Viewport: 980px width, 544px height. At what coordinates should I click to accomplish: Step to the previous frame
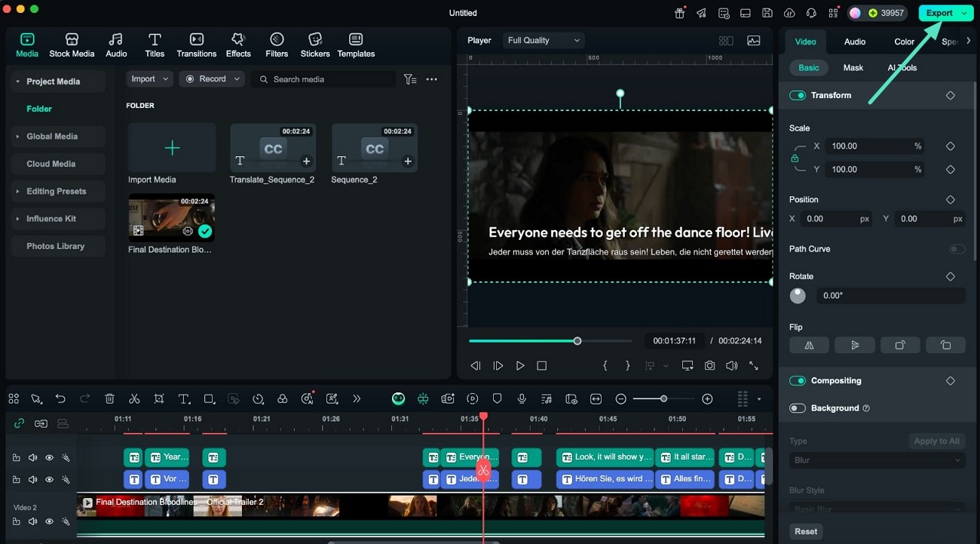[476, 365]
